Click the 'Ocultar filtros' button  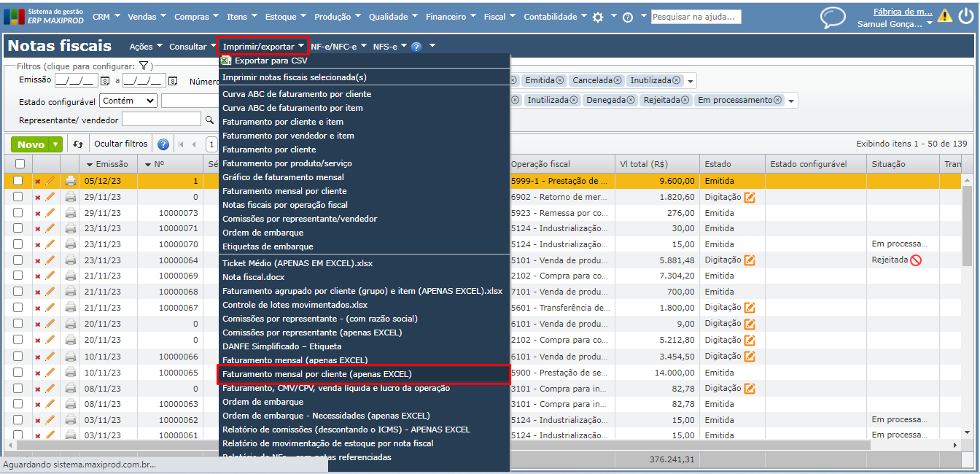pyautogui.click(x=120, y=144)
